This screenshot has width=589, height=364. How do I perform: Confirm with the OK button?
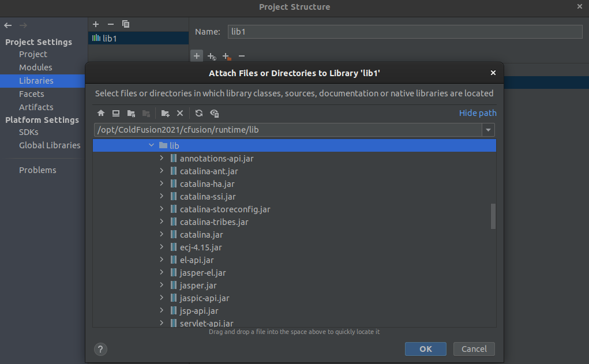click(x=426, y=349)
